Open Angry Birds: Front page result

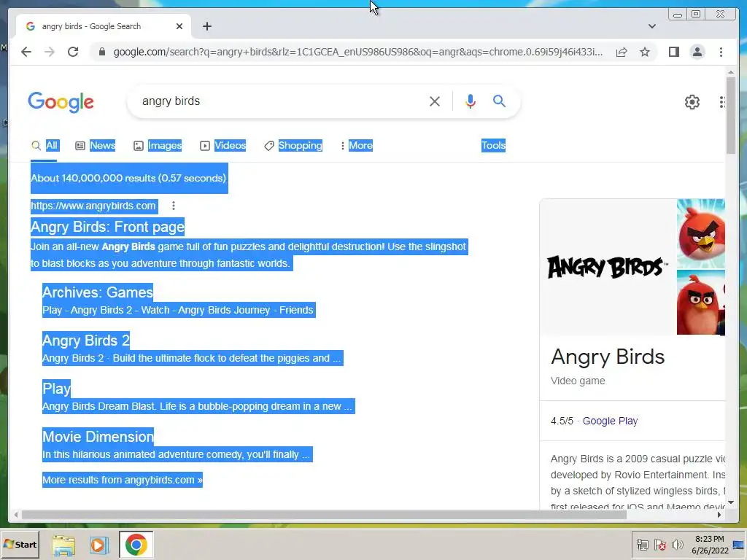point(108,227)
